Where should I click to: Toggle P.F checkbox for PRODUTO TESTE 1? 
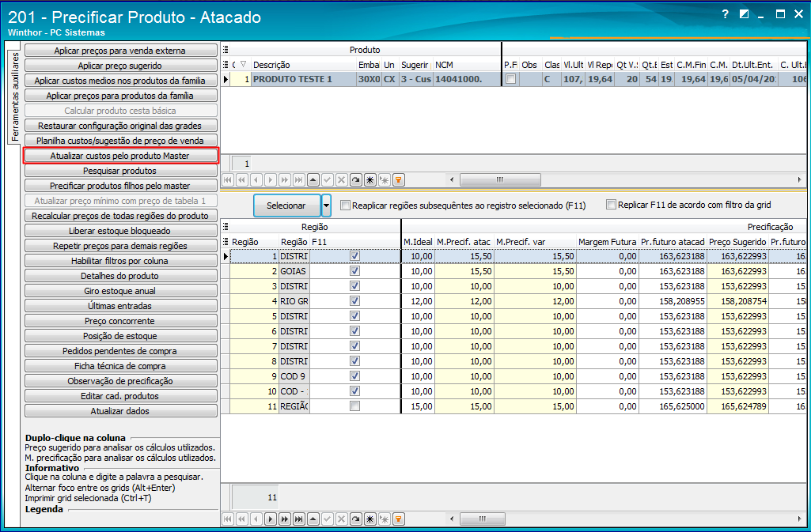click(x=510, y=79)
